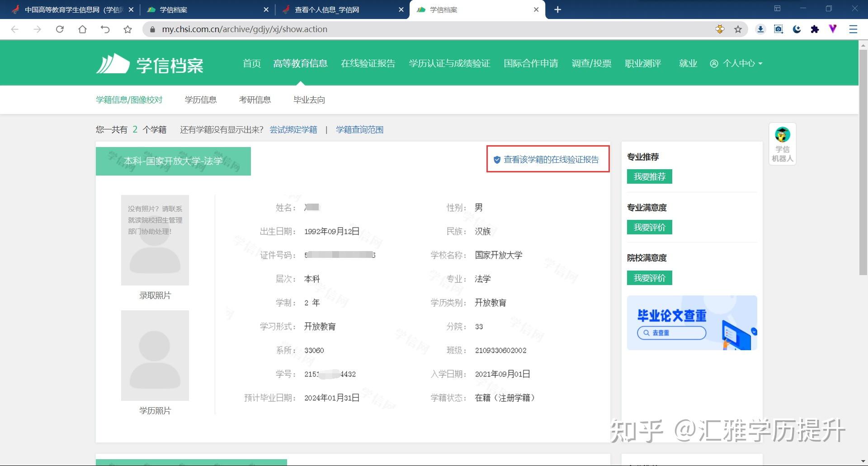The height and width of the screenshot is (466, 868).
Task: Select the 考研信息 sub-tab
Action: 255,100
